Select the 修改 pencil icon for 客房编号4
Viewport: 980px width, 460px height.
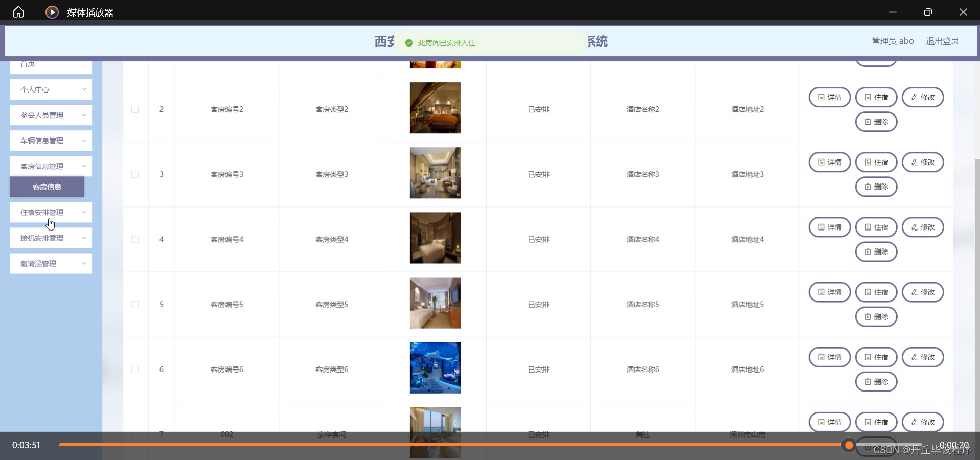pyautogui.click(x=914, y=227)
